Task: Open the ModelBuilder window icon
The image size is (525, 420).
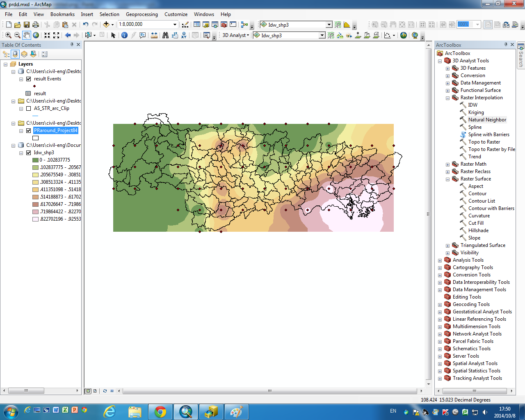Action: click(244, 25)
